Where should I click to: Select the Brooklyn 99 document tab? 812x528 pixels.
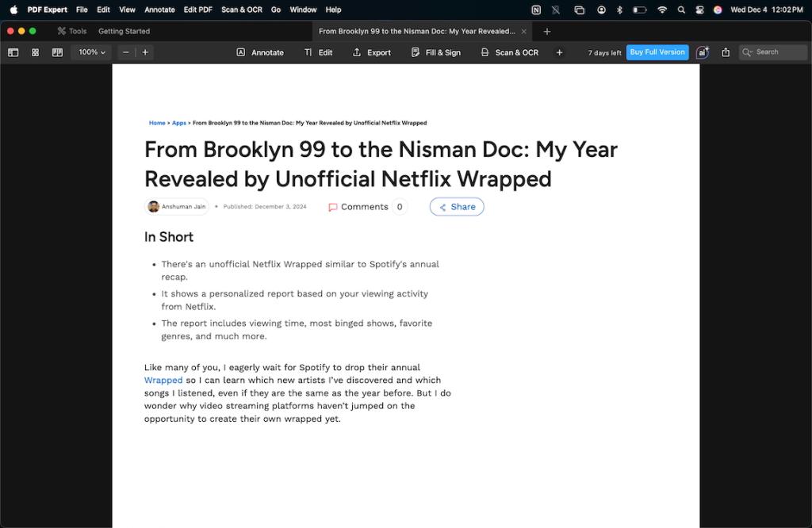416,31
